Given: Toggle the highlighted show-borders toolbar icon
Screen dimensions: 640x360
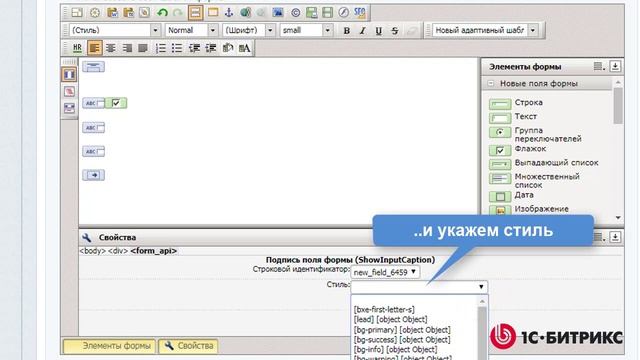Looking at the screenshot, I should [196, 13].
